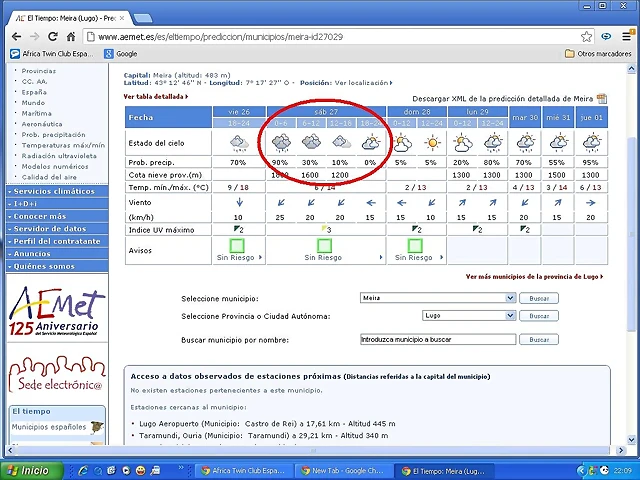Open Prob. precipitación sidebar item
Viewport: 640px width, 480px height.
pyautogui.click(x=53, y=135)
